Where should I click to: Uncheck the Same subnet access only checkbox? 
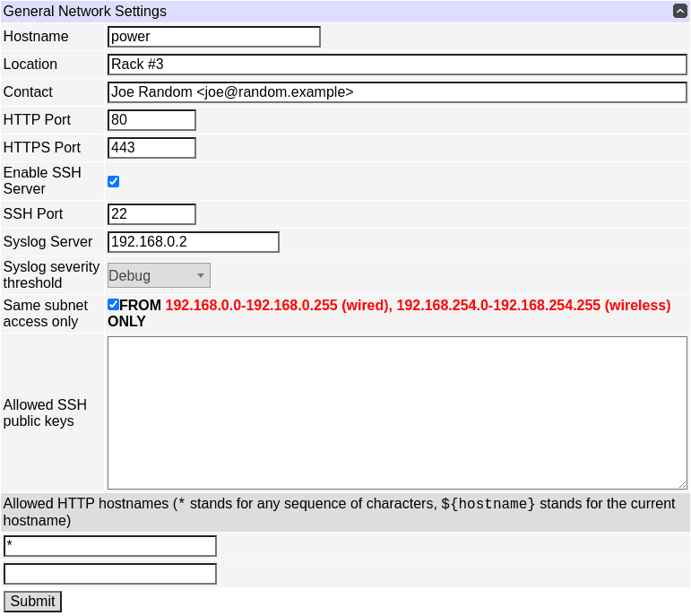[114, 305]
